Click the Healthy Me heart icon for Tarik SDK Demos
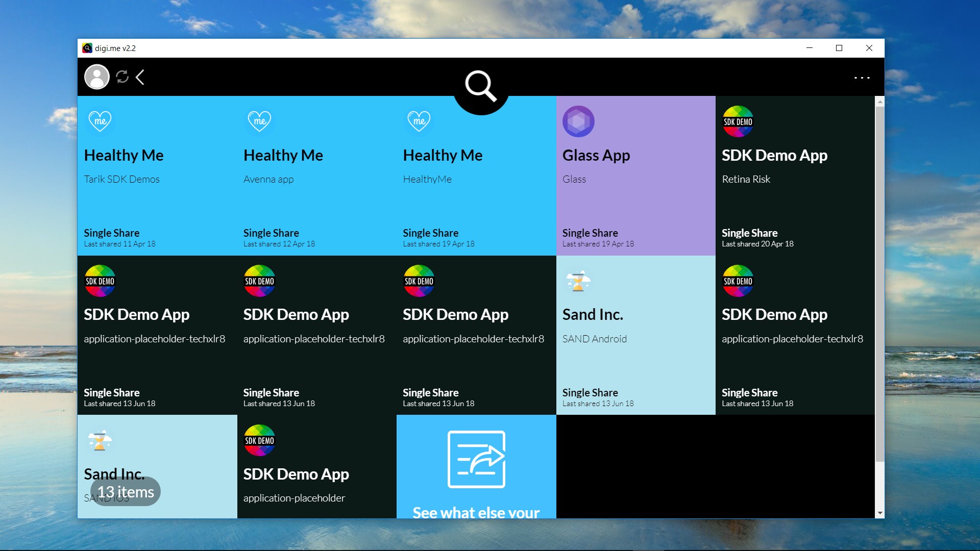 click(x=100, y=121)
